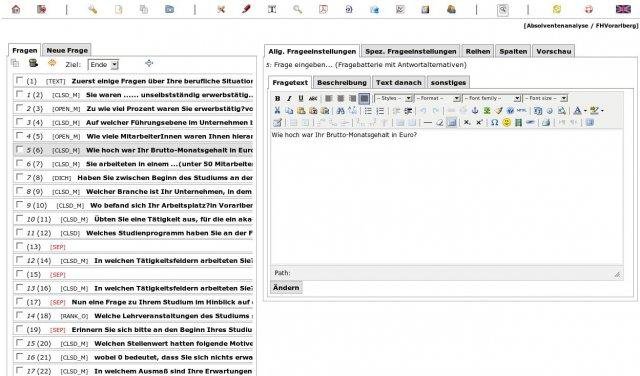Apply subscript formatting
640x376 pixels.
pos(467,122)
